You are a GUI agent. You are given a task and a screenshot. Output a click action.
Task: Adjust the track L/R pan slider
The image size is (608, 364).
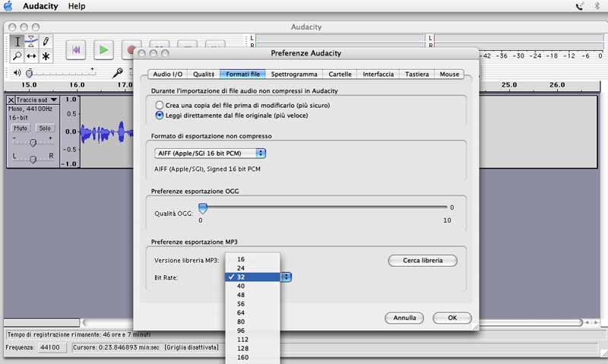tap(33, 159)
